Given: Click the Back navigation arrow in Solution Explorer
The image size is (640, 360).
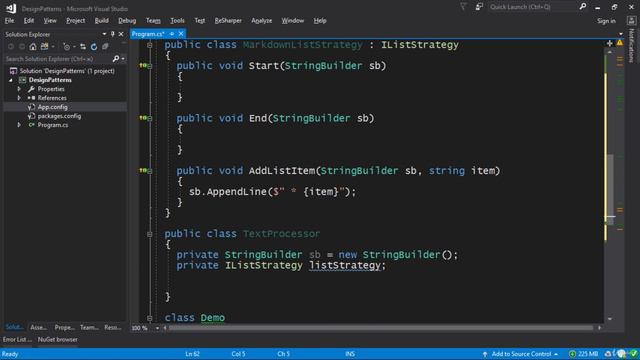Looking at the screenshot, I should point(11,47).
